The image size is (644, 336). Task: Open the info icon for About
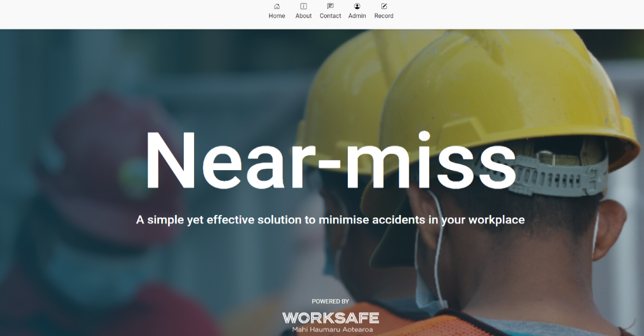click(x=303, y=7)
